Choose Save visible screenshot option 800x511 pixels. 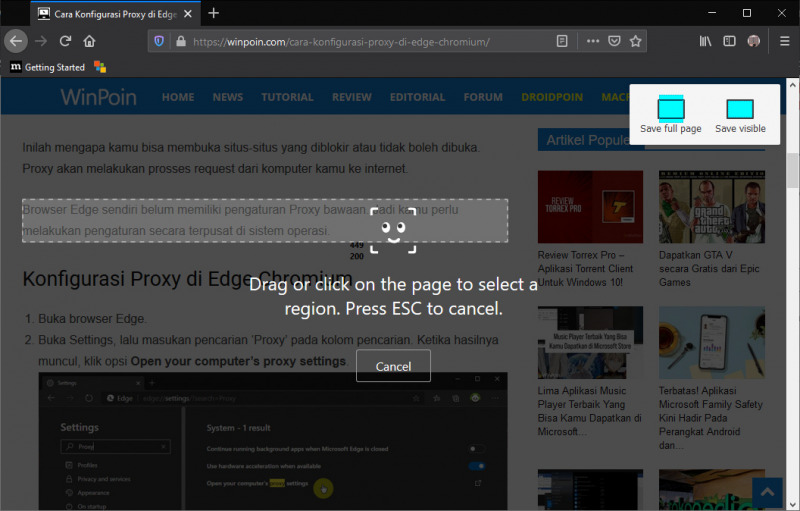(x=740, y=116)
